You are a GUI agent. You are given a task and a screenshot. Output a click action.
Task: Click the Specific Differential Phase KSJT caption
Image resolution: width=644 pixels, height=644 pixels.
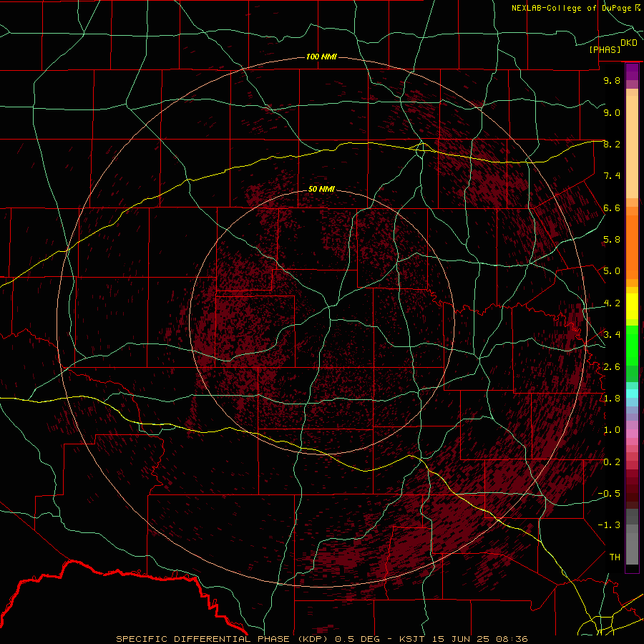pos(322,639)
